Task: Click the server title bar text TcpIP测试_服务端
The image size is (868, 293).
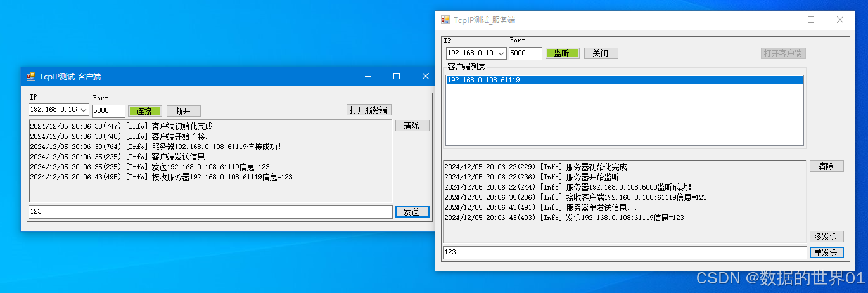Action: click(484, 20)
